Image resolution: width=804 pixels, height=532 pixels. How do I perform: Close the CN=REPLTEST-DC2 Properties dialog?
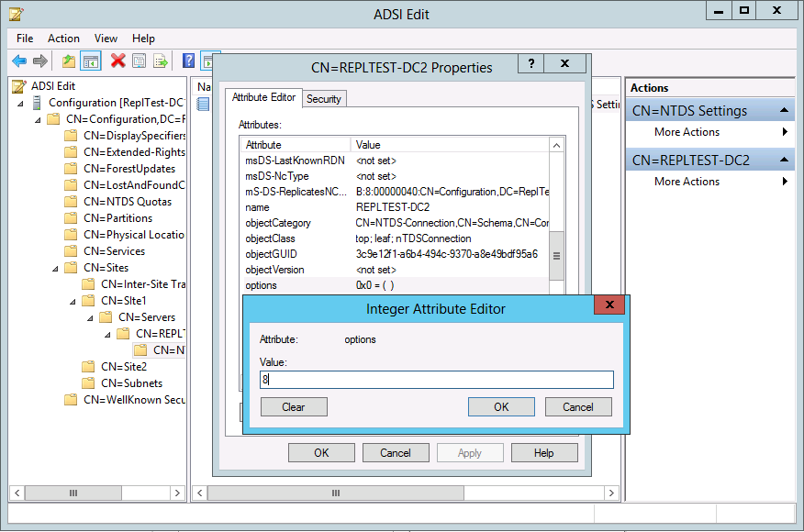564,63
